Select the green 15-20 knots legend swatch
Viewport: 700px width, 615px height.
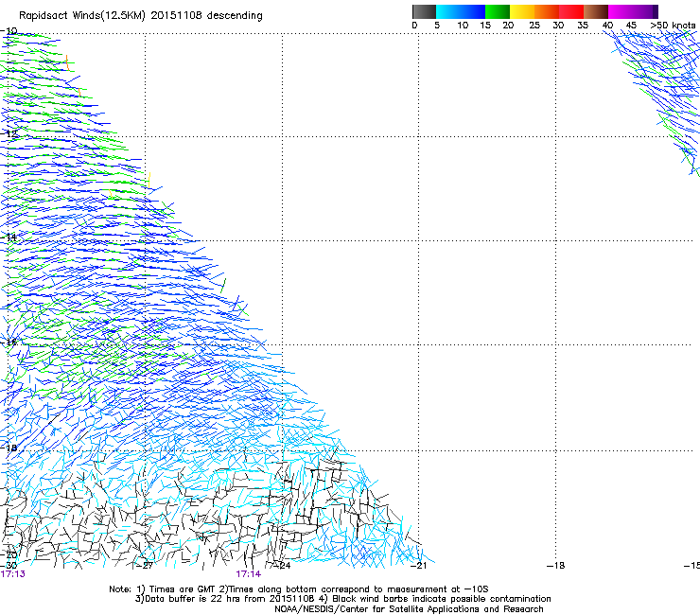coord(498,11)
